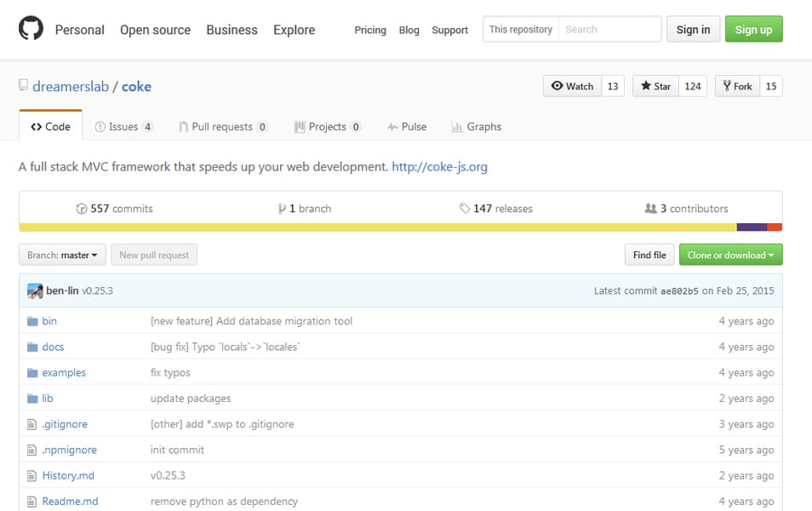Open the Explore menu item
The width and height of the screenshot is (812, 511).
294,30
